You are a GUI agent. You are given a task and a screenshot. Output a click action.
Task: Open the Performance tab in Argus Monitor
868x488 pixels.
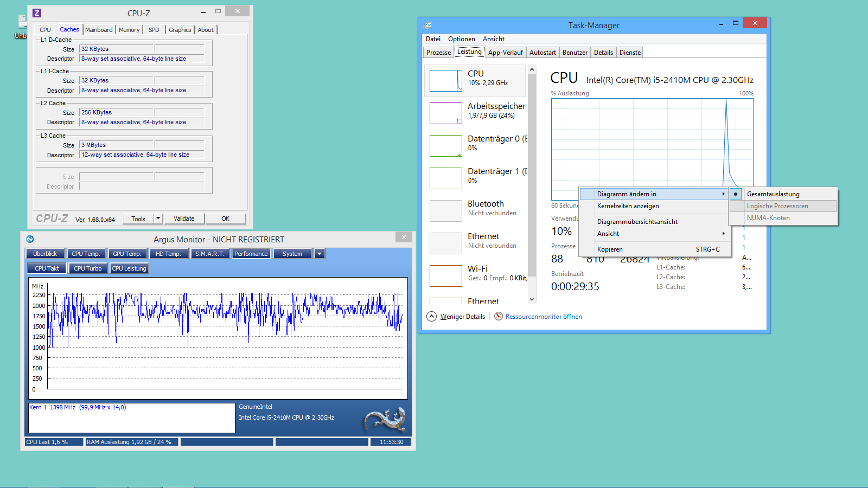pos(251,254)
